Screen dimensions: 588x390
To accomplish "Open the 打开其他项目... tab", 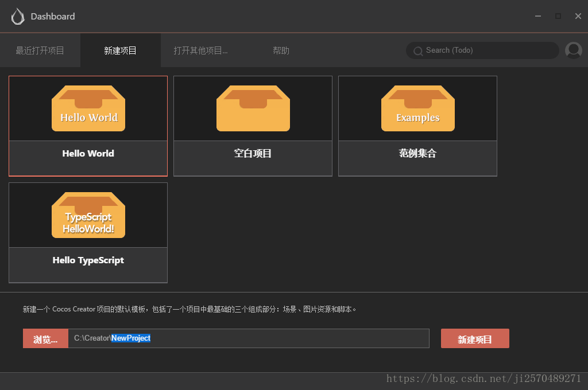I will click(x=200, y=50).
